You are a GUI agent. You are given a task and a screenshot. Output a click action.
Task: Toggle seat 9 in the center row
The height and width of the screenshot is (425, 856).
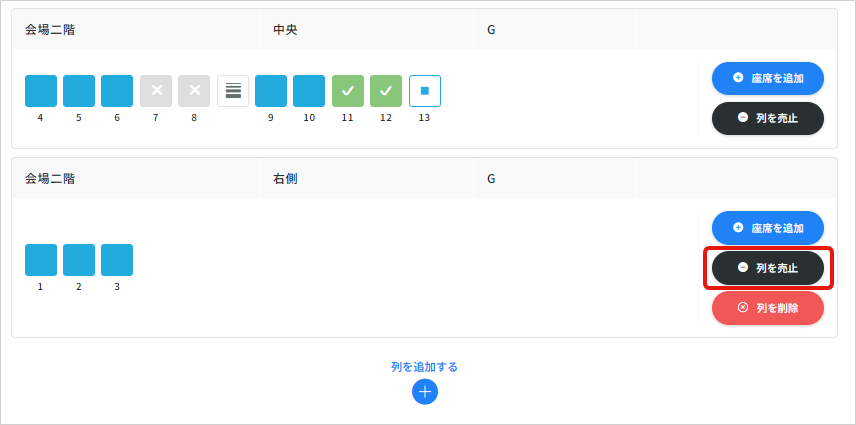point(271,91)
